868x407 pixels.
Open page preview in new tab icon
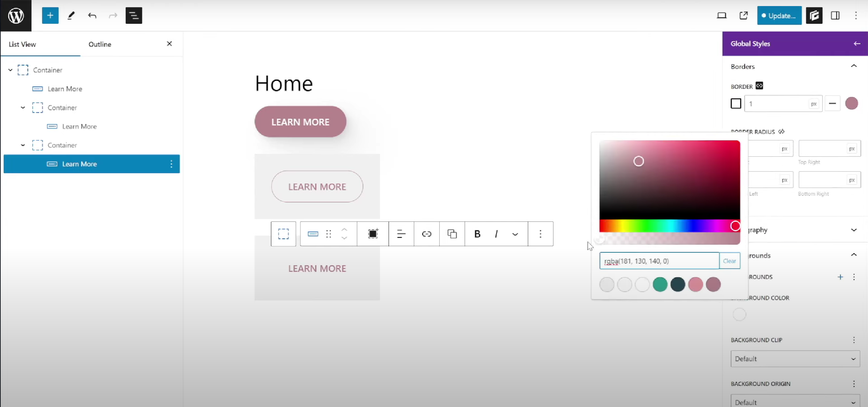point(743,16)
